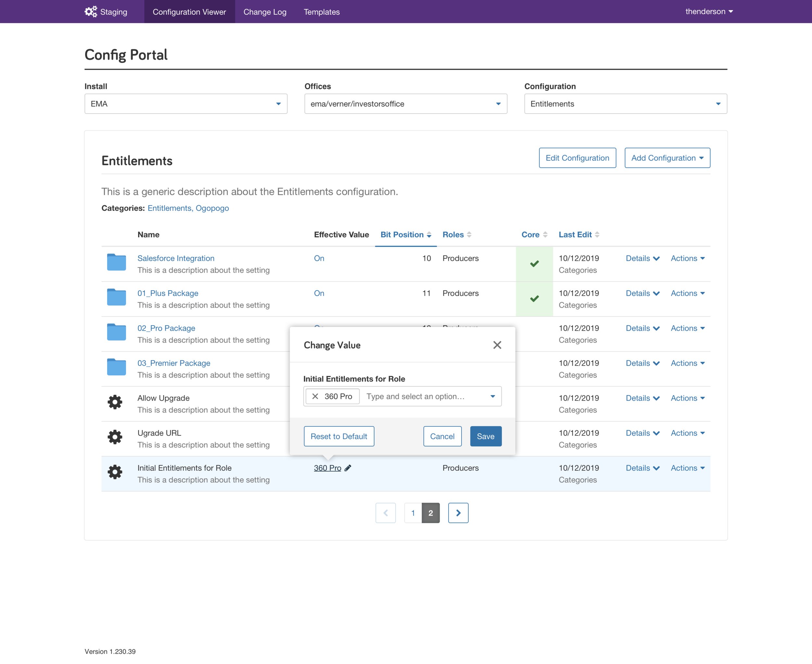This screenshot has width=812, height=664.
Task: Expand Details for Salesforce Integration
Action: pos(642,258)
